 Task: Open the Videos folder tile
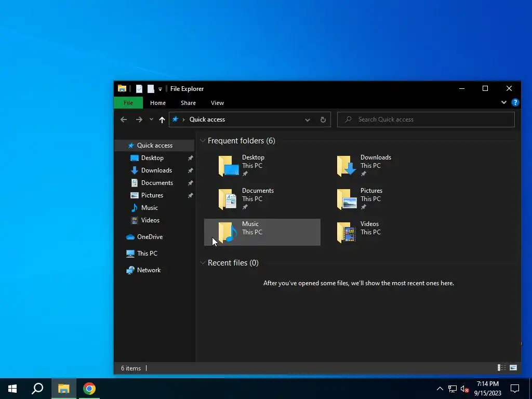click(x=380, y=232)
